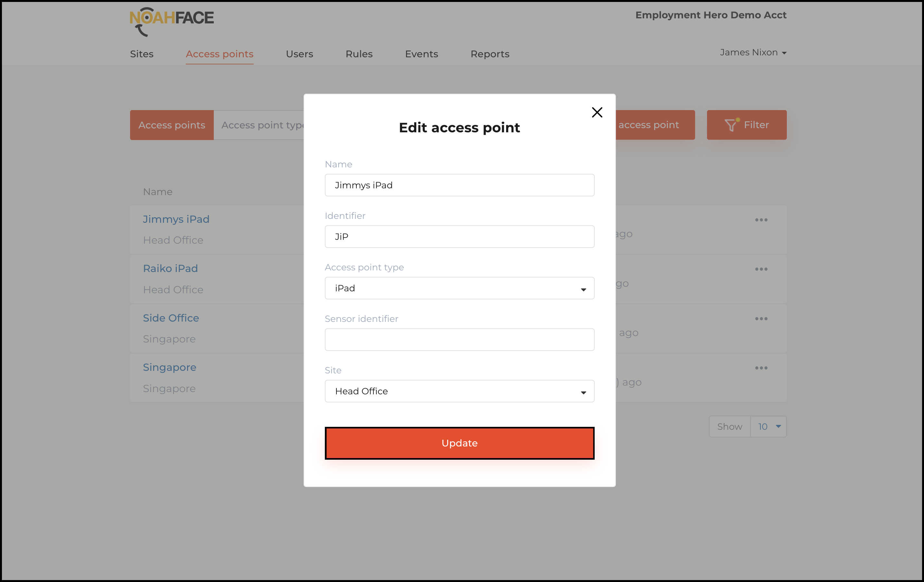Screen dimensions: 924x582
Task: Open options menu for Side Office row
Action: (761, 319)
